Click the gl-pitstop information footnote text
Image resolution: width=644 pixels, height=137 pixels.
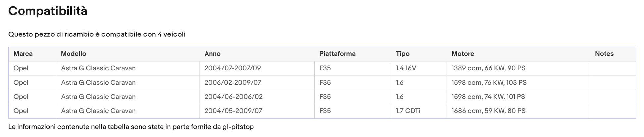point(131,127)
